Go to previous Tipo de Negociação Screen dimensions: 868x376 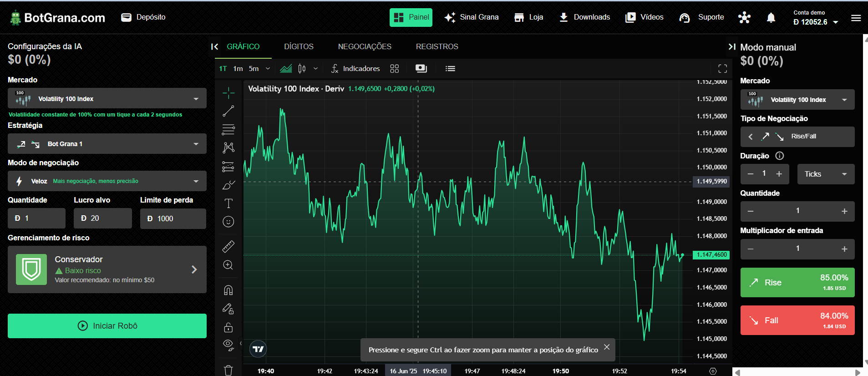[751, 137]
